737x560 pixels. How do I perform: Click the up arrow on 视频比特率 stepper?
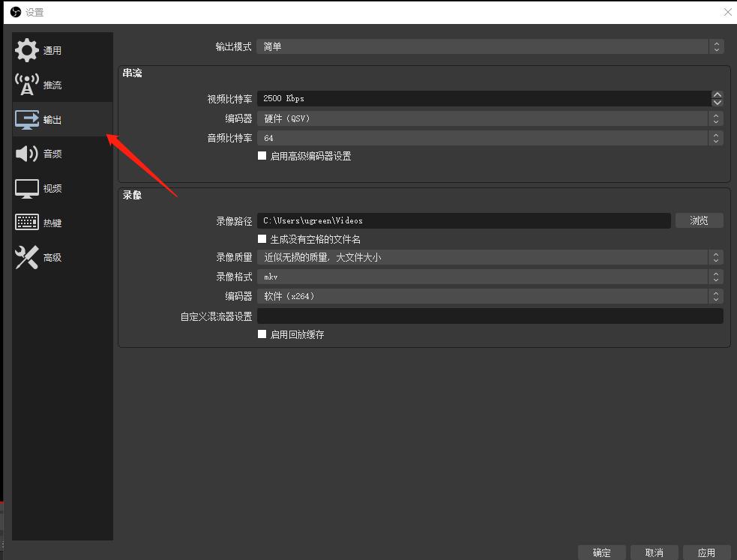click(x=718, y=93)
